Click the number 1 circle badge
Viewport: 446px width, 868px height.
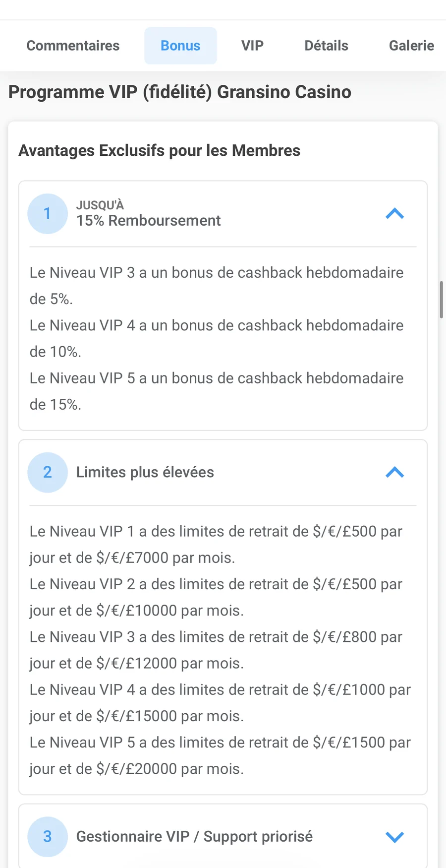click(48, 214)
